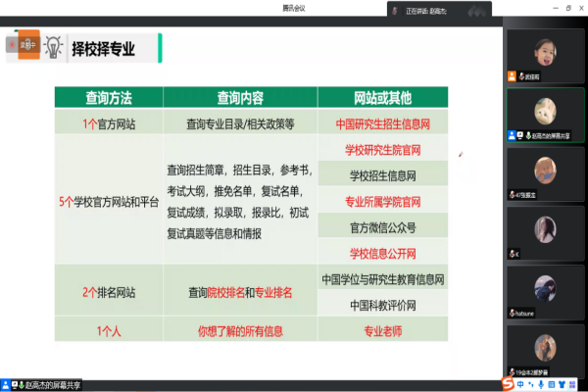Select the top participant video thumbnail
The image size is (588, 392).
coord(545,53)
